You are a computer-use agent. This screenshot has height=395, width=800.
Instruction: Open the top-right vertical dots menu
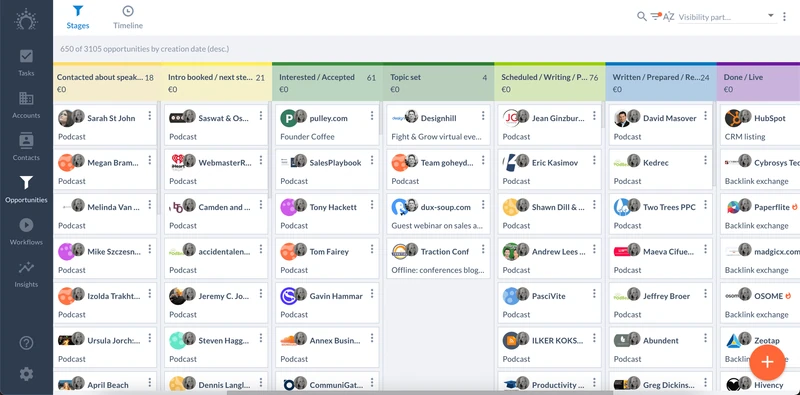click(x=784, y=17)
